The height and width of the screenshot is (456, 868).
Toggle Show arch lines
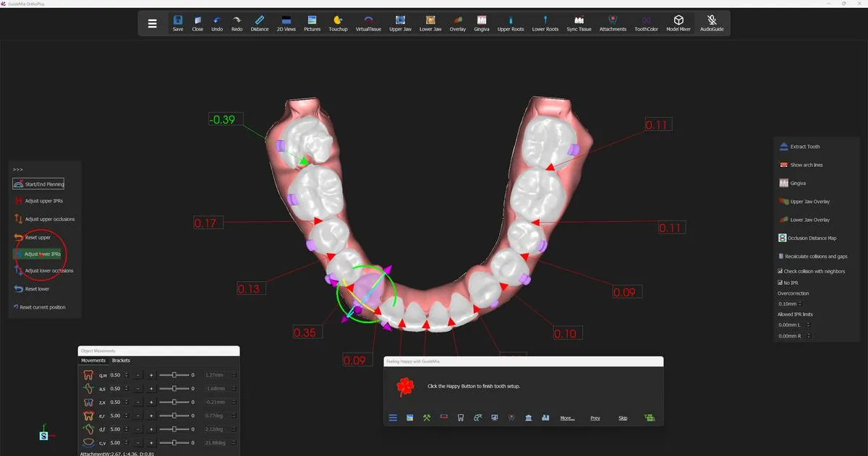pos(801,165)
